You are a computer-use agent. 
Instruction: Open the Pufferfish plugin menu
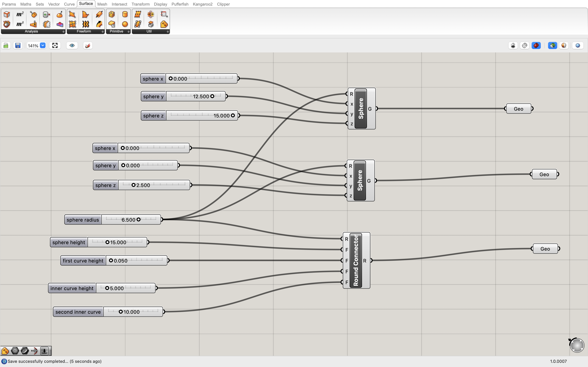pyautogui.click(x=180, y=4)
